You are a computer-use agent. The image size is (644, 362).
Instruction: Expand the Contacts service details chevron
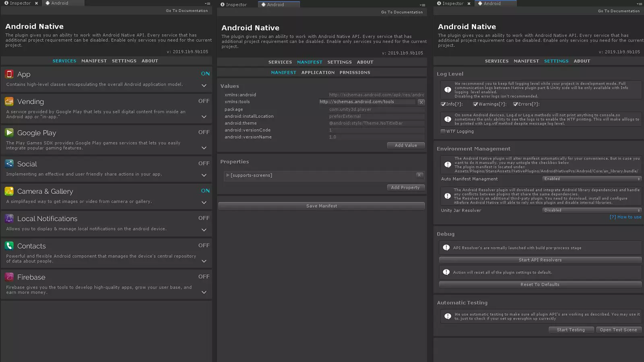pos(204,261)
